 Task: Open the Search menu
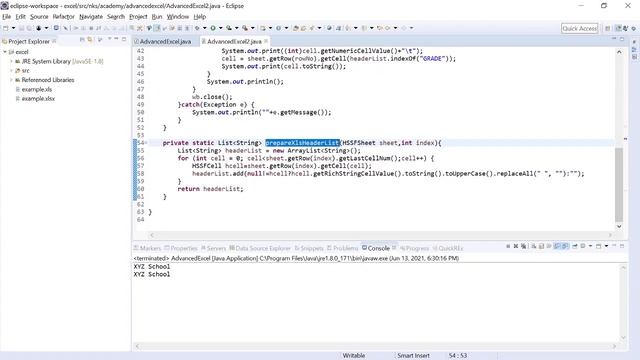(x=116, y=17)
